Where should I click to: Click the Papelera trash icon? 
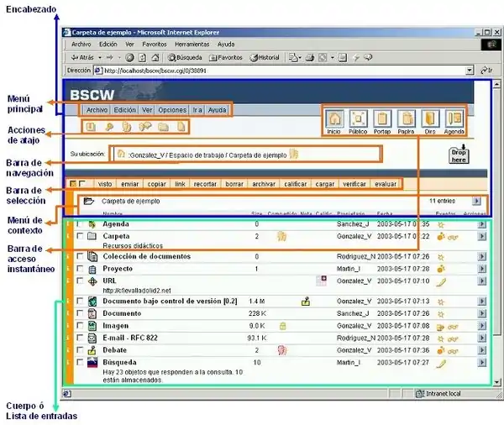coord(407,118)
